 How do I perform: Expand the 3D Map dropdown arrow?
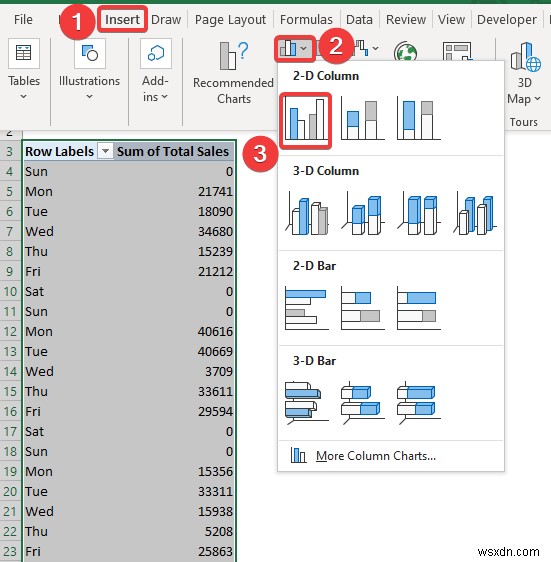coord(537,99)
